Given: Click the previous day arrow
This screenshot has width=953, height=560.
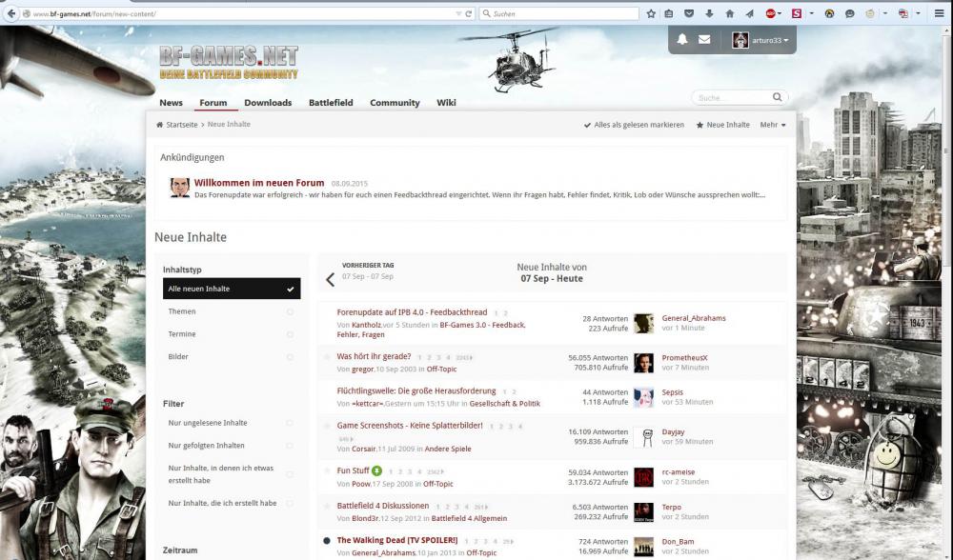Looking at the screenshot, I should [x=331, y=280].
